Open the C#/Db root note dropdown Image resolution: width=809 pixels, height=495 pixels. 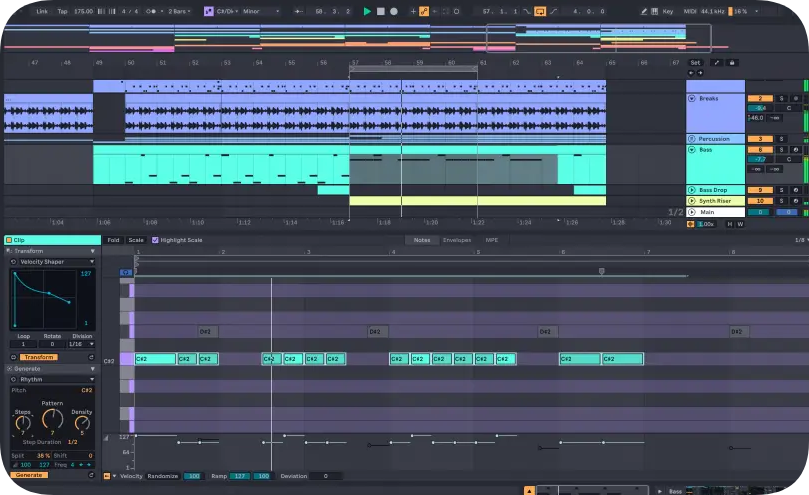tap(227, 11)
